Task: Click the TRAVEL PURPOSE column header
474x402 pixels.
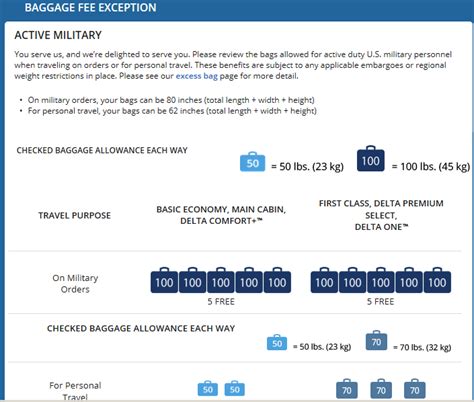Action: tap(74, 215)
